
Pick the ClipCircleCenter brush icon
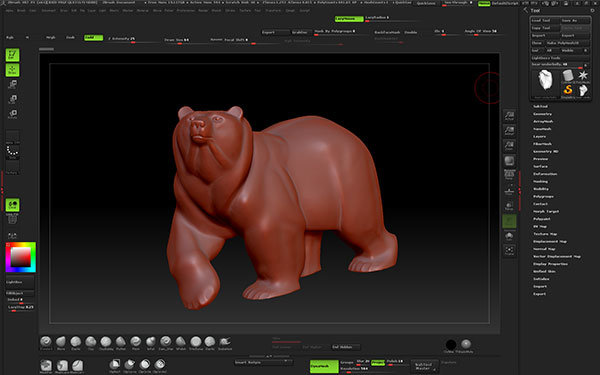pos(160,365)
